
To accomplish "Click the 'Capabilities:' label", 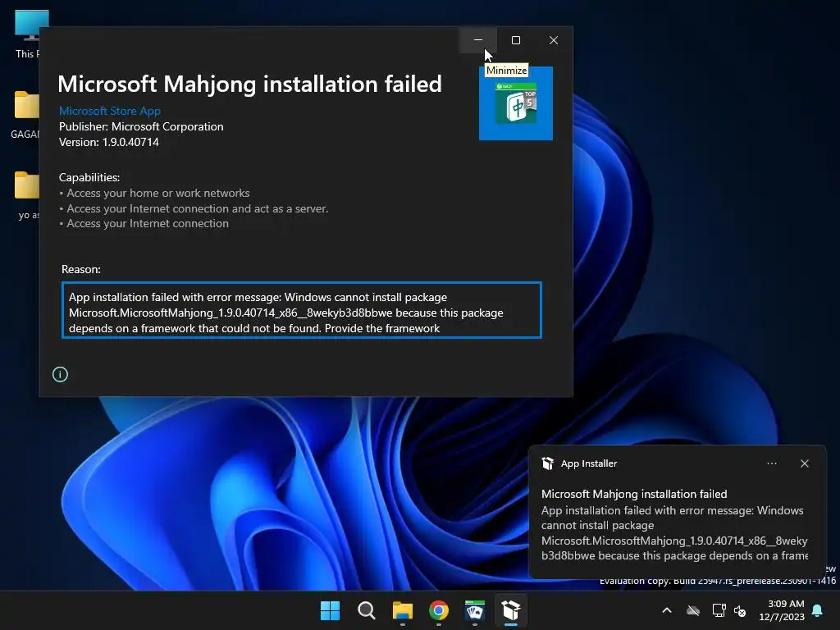I will click(x=89, y=177).
